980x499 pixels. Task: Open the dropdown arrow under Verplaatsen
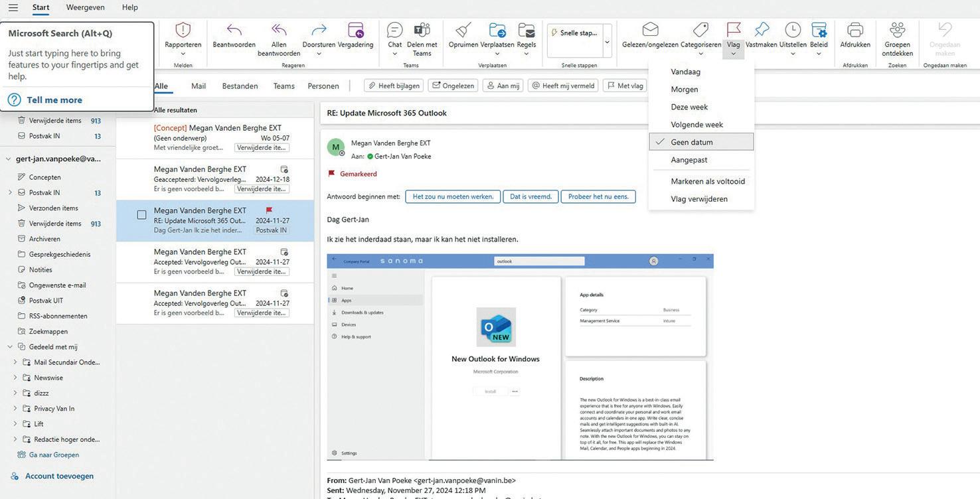coord(497,54)
